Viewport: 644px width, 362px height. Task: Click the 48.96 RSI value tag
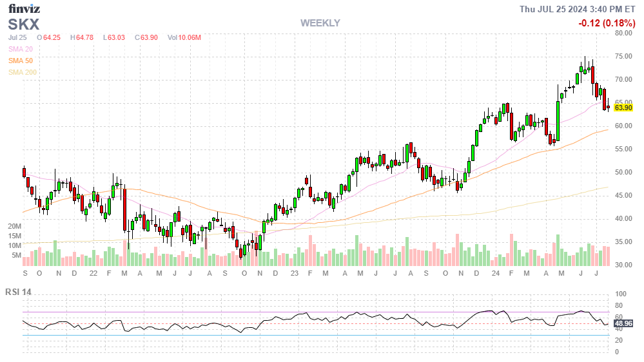(623, 323)
